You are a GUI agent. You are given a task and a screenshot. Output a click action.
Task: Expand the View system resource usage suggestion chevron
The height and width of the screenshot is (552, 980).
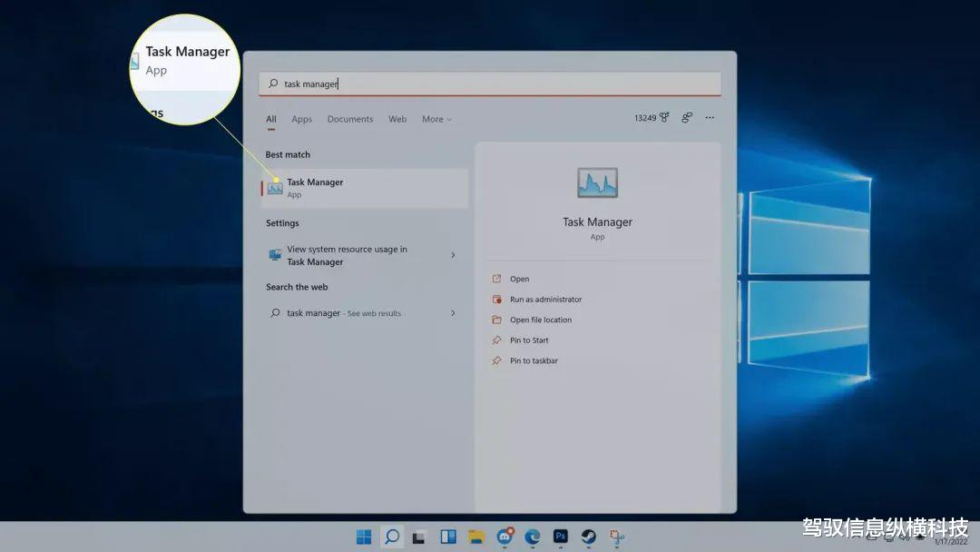[453, 255]
